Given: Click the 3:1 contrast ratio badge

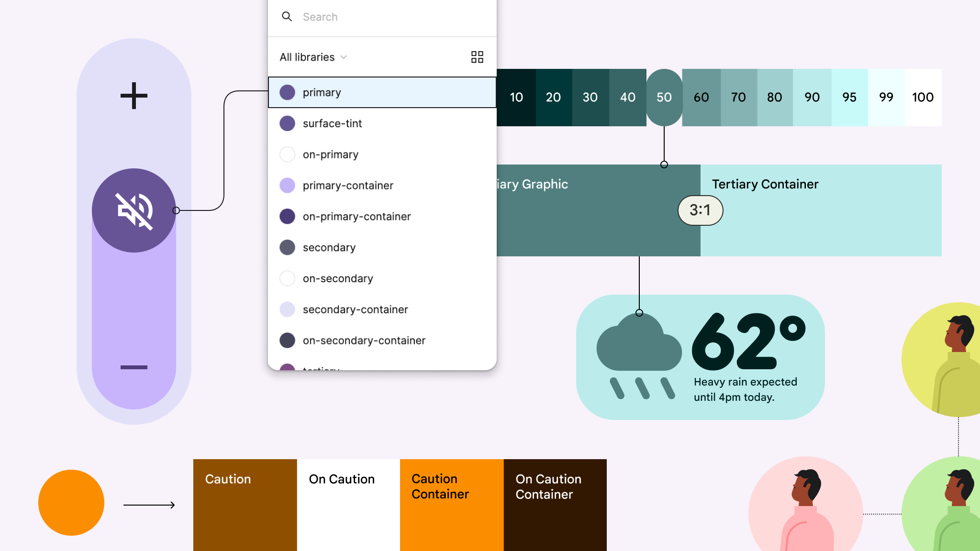Looking at the screenshot, I should pos(700,210).
